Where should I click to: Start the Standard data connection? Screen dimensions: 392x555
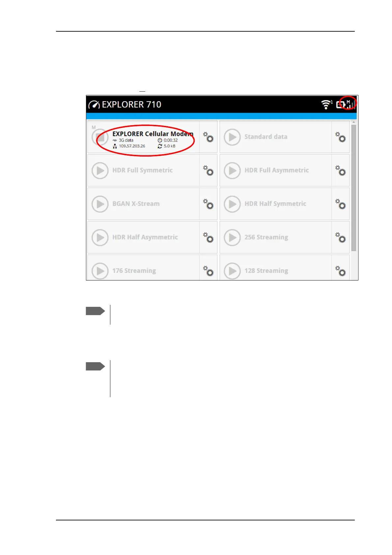point(232,137)
